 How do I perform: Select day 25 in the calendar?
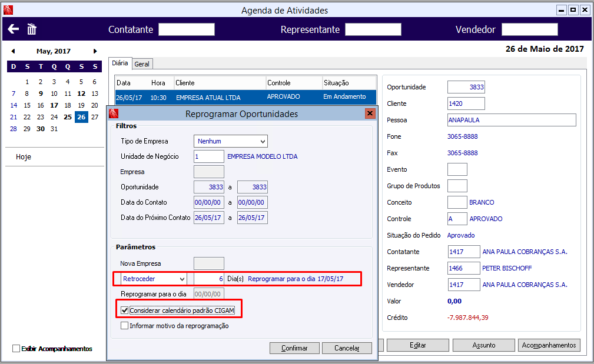point(68,117)
